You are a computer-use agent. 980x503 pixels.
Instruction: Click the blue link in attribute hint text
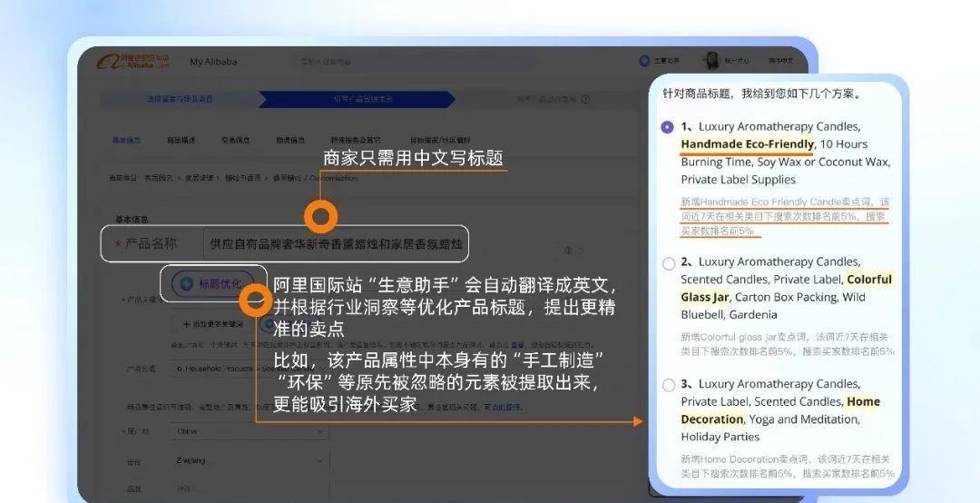click(x=502, y=407)
